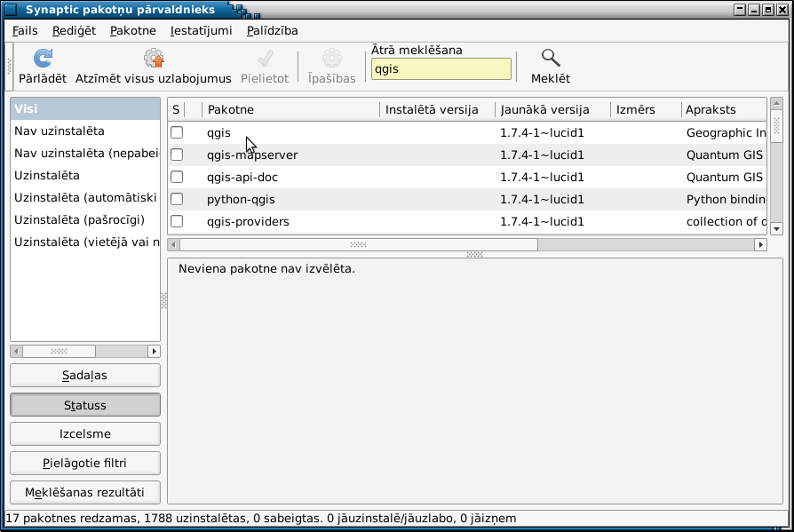This screenshot has width=794, height=532.
Task: Sort by the S status column header
Action: (176, 110)
